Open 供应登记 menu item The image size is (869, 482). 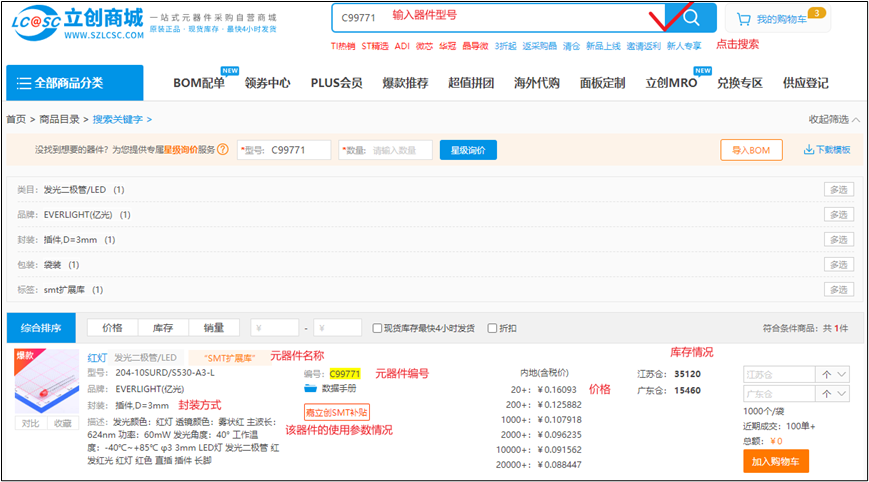click(806, 83)
